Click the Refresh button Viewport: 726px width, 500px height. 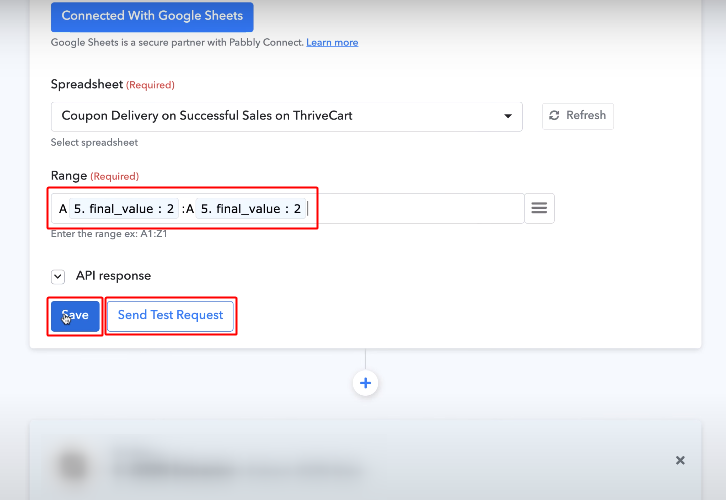coord(578,116)
